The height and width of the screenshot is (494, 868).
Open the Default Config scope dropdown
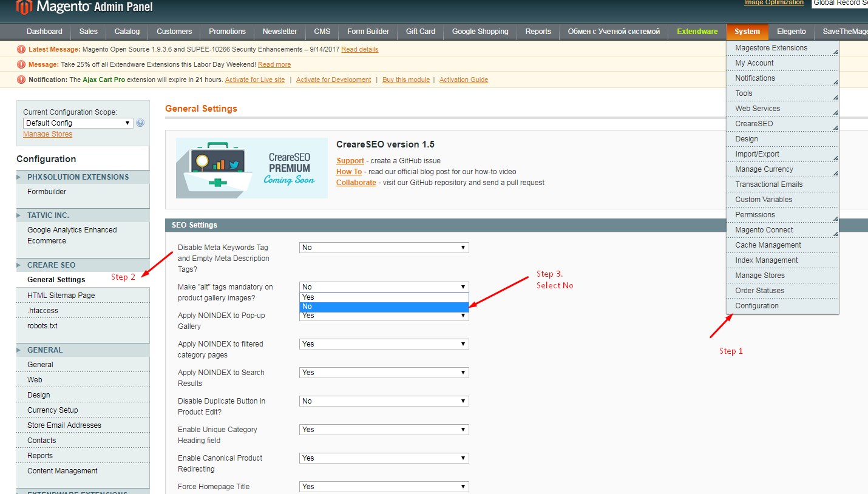(78, 123)
